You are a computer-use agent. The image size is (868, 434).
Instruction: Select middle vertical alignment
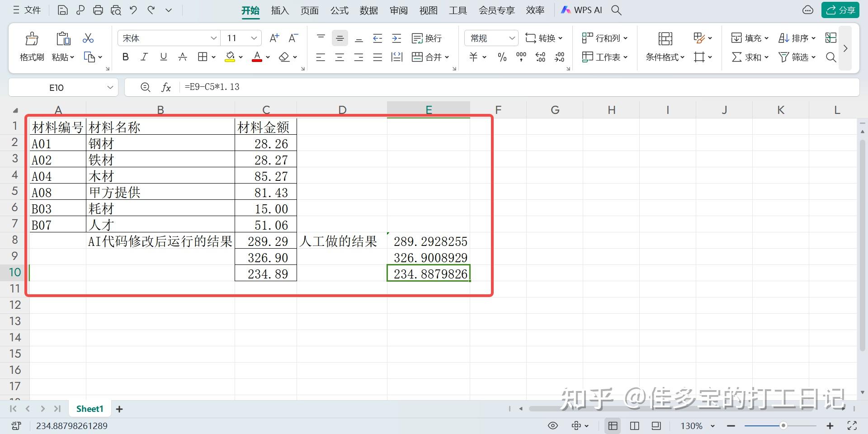click(x=340, y=38)
